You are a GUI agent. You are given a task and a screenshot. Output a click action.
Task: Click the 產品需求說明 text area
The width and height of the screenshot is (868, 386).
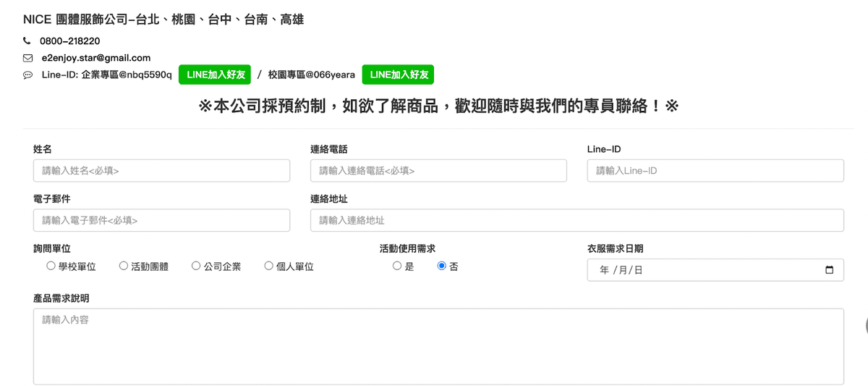point(438,346)
